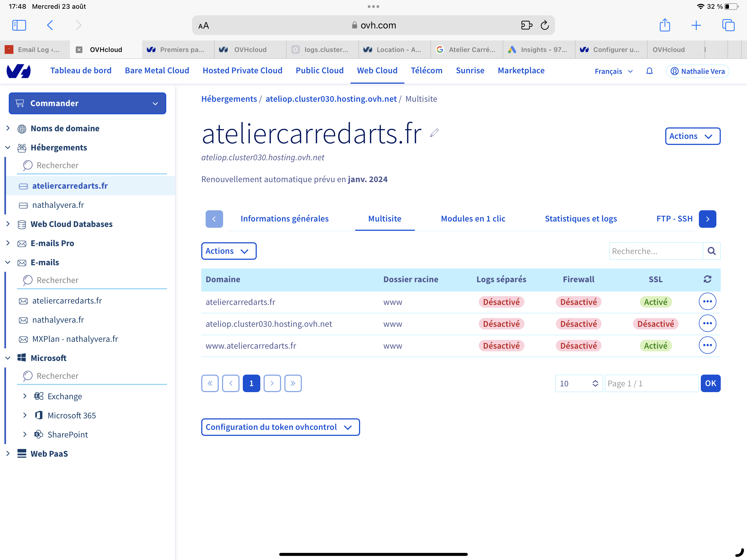The image size is (747, 560).
Task: Click the search magnifier button
Action: coord(711,251)
